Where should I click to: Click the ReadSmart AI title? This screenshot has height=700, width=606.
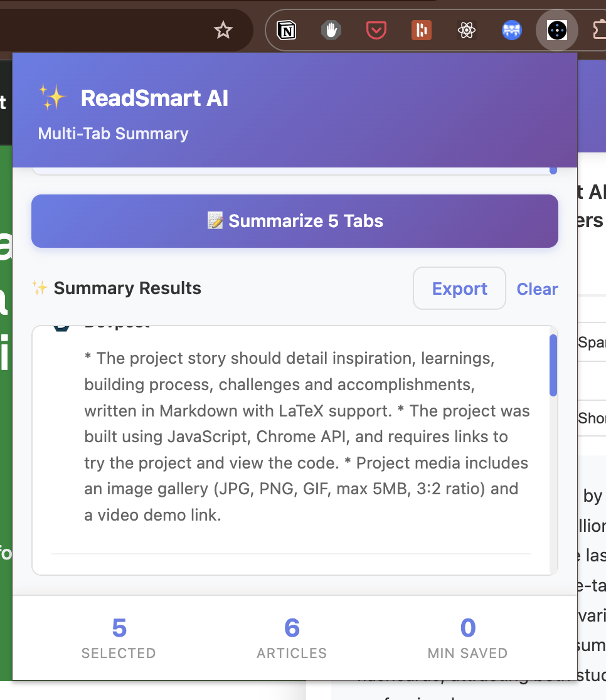click(154, 98)
